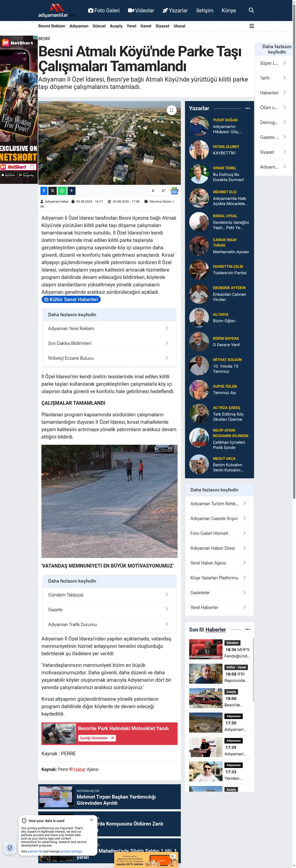This screenshot has width=296, height=868.
Task: Select Siyaset category
Action: click(x=162, y=26)
